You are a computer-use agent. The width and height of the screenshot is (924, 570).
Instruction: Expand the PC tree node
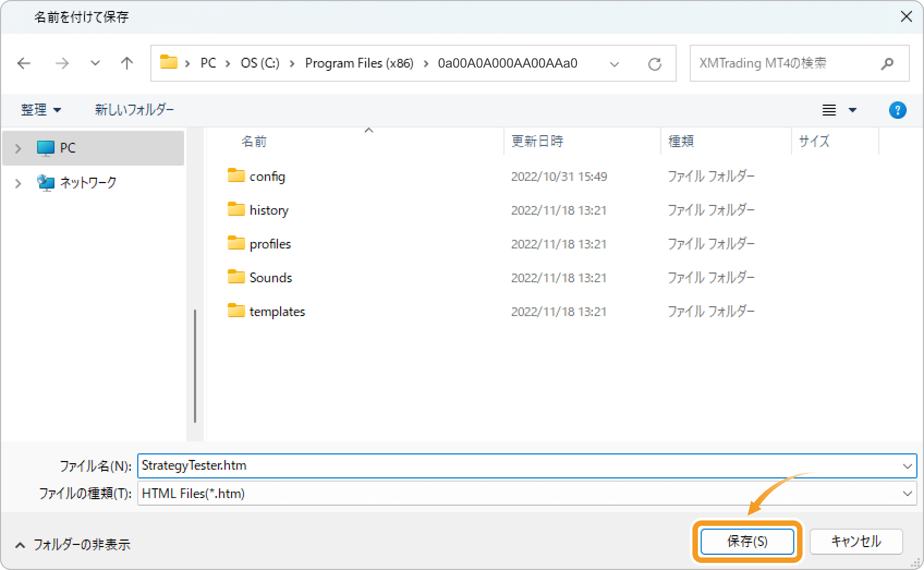click(x=18, y=148)
